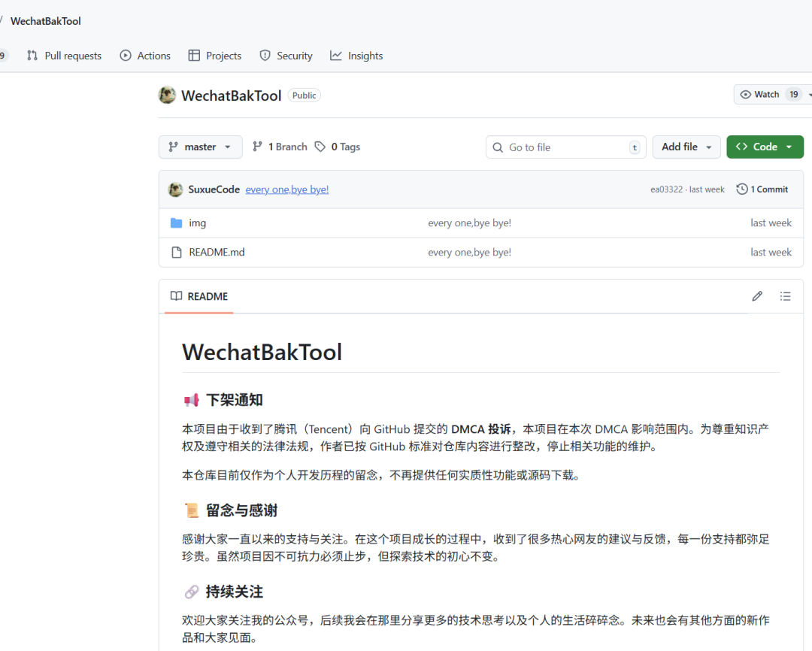Viewport: 812px width, 651px height.
Task: Open the README.md file
Action: [217, 253]
